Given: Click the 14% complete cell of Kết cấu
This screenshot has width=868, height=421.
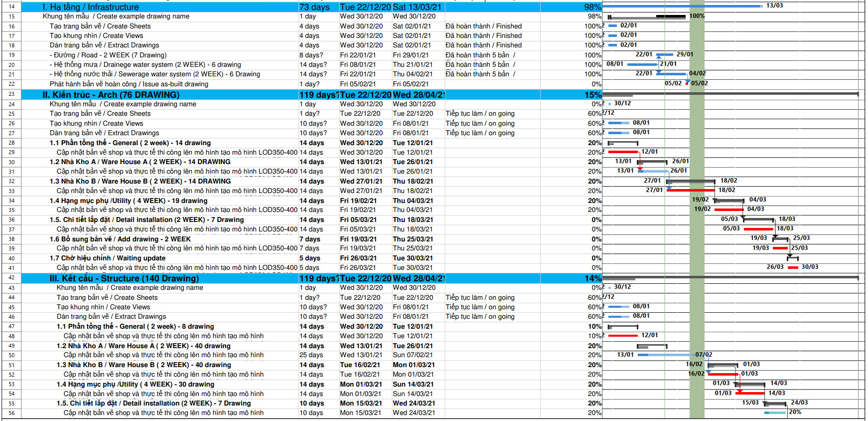Looking at the screenshot, I should (x=592, y=278).
